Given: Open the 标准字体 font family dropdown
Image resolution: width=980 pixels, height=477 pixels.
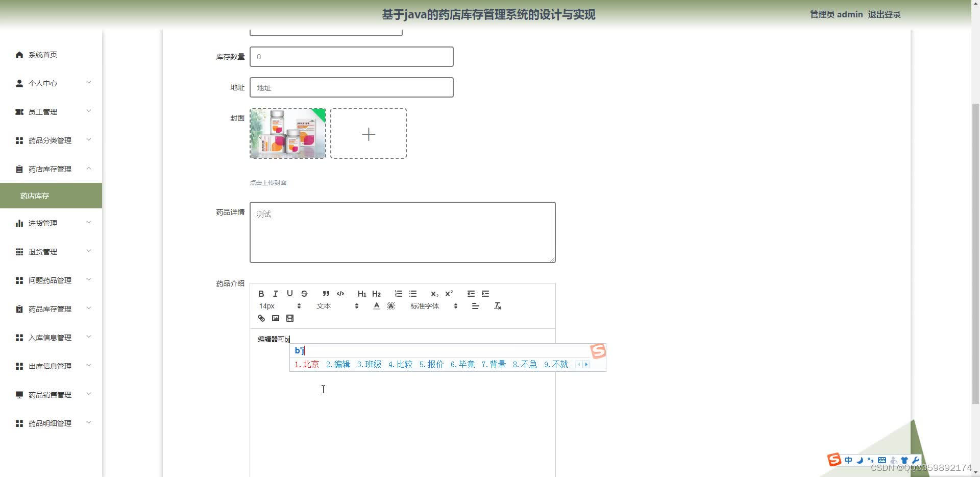Looking at the screenshot, I should pyautogui.click(x=434, y=306).
